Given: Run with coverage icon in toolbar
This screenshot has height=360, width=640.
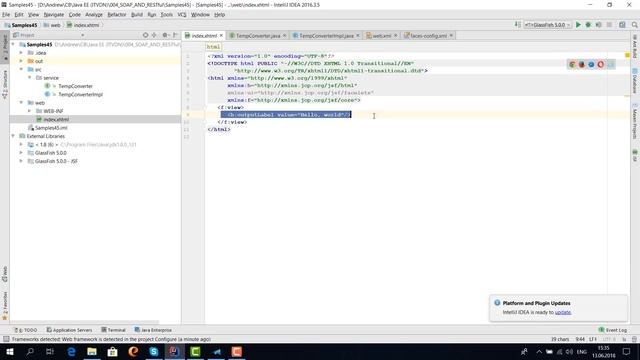Looking at the screenshot, I should point(598,25).
